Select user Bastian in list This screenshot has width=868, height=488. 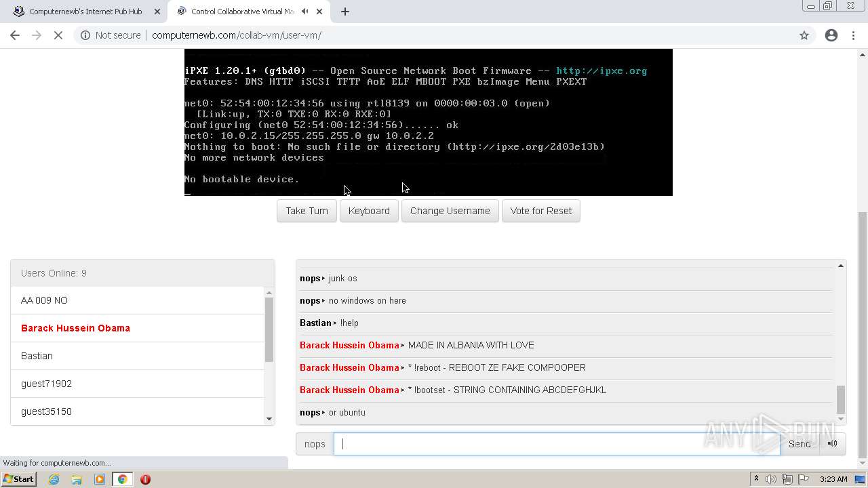138,356
